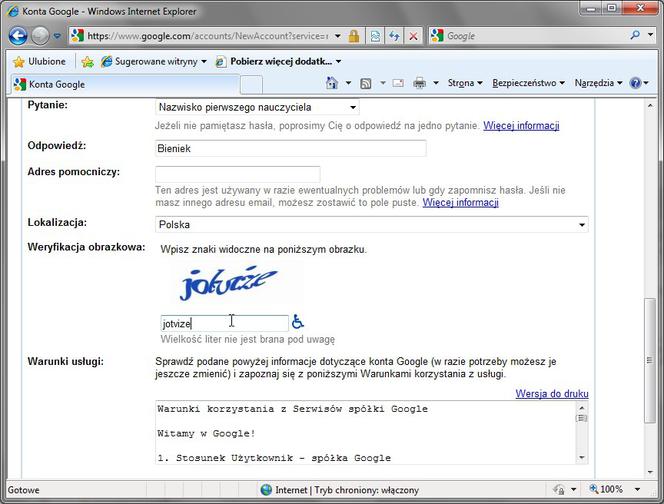
Task: Open the Pytanie security question dropdown
Action: tap(257, 107)
